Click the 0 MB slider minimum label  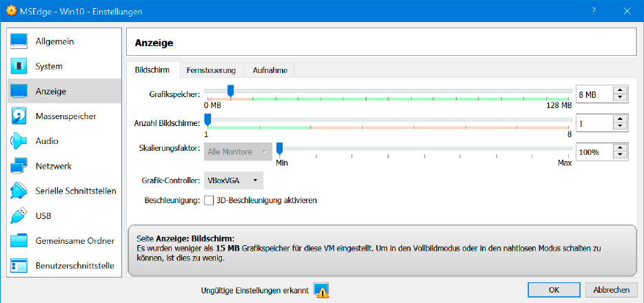point(213,106)
